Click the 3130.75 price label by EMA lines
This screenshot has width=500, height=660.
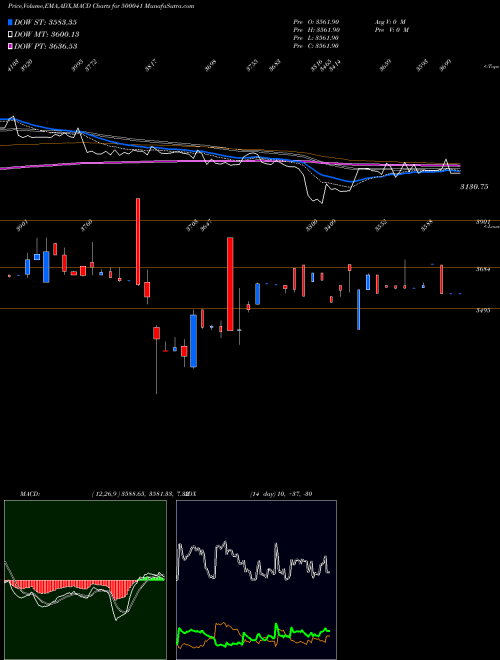tap(474, 186)
